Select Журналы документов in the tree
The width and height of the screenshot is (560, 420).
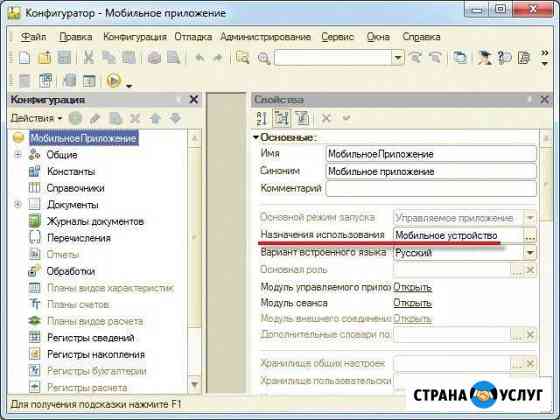click(x=95, y=221)
